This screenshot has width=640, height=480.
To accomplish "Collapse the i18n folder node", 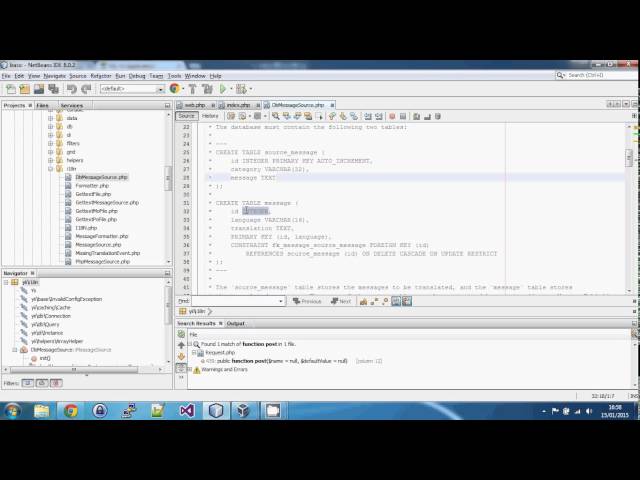I will pyautogui.click(x=51, y=169).
